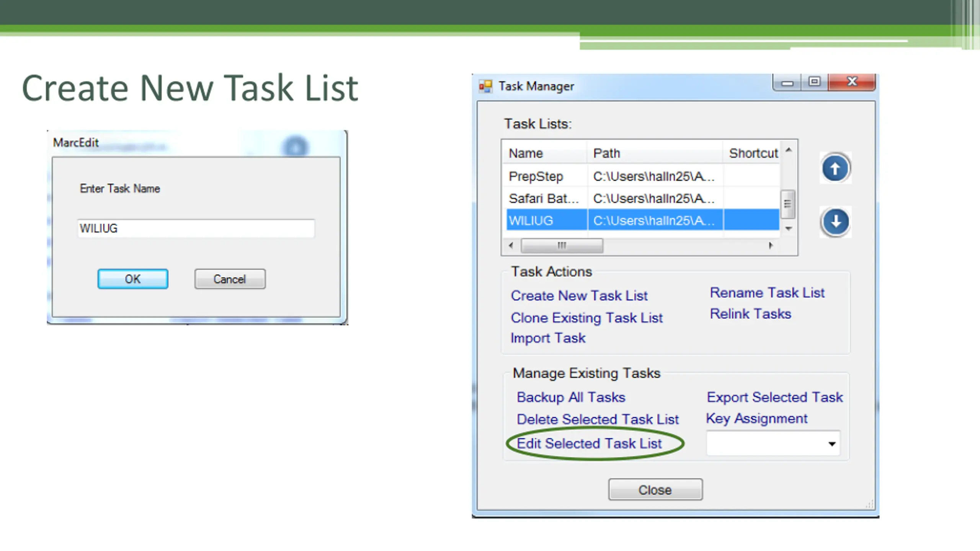This screenshot has width=980, height=551.
Task: Click the vertical scrollbar up arrow
Action: [788, 150]
